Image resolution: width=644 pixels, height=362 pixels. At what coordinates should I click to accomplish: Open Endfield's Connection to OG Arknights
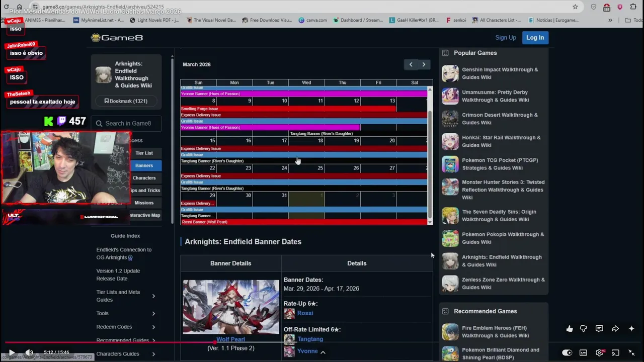124,253
